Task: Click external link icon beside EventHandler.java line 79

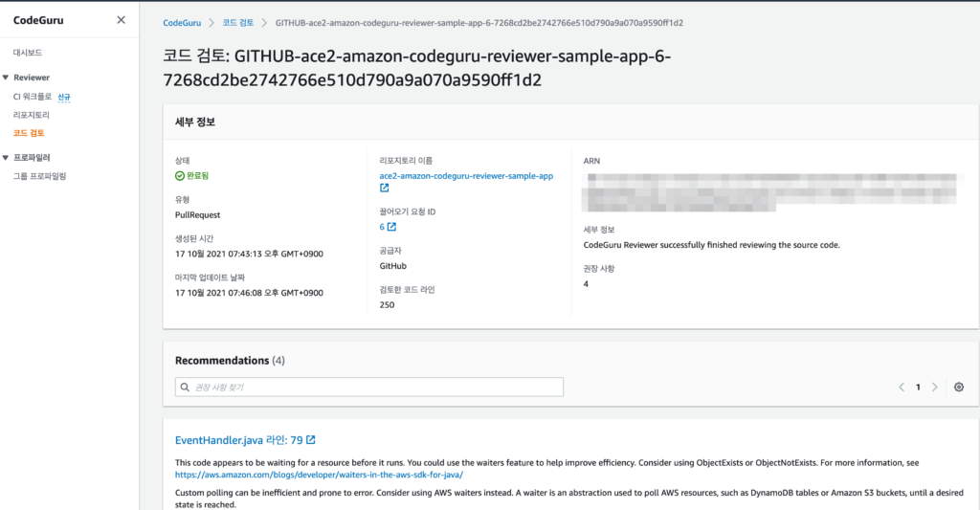Action: click(x=311, y=440)
